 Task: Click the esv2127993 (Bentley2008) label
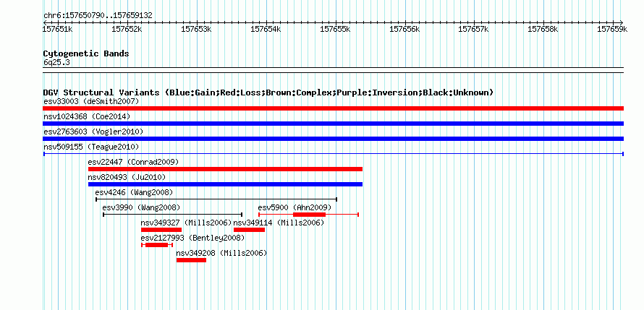pyautogui.click(x=192, y=238)
